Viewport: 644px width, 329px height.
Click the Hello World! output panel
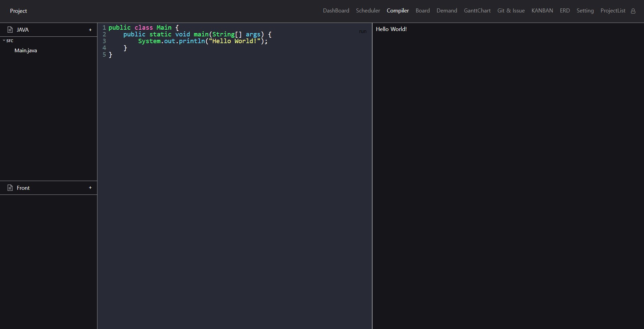[391, 29]
